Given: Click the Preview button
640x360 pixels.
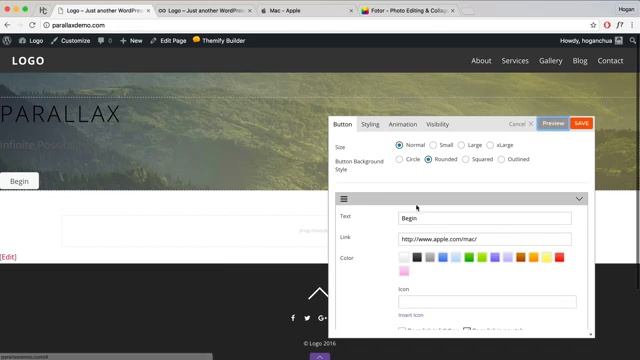Looking at the screenshot, I should (553, 123).
